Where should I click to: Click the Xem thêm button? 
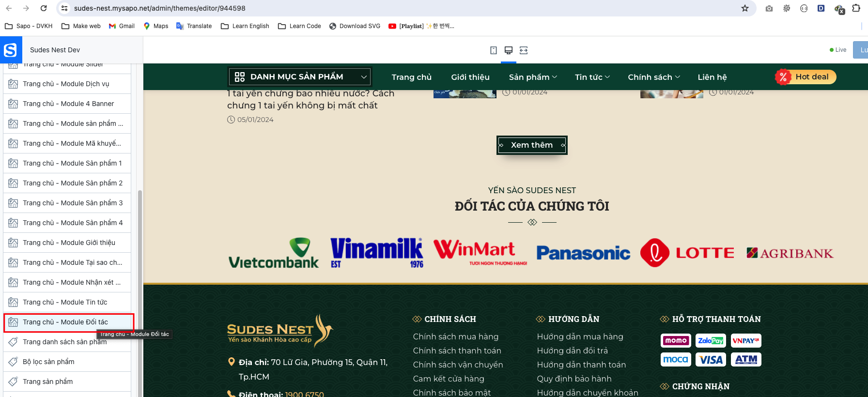click(x=532, y=145)
